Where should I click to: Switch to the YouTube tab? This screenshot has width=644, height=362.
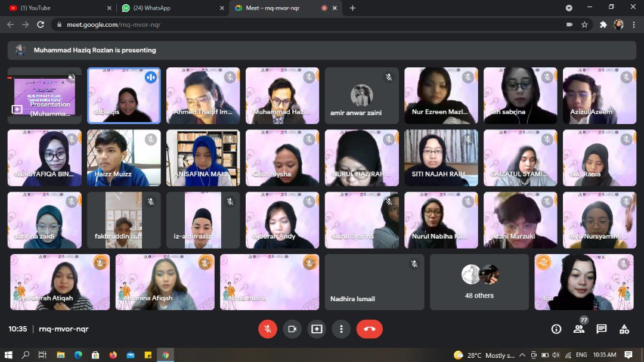click(60, 8)
